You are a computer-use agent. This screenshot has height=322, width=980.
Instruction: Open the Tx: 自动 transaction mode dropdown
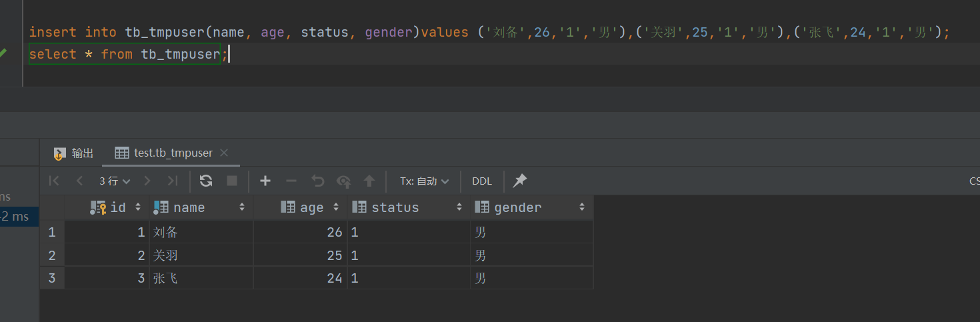(x=424, y=181)
